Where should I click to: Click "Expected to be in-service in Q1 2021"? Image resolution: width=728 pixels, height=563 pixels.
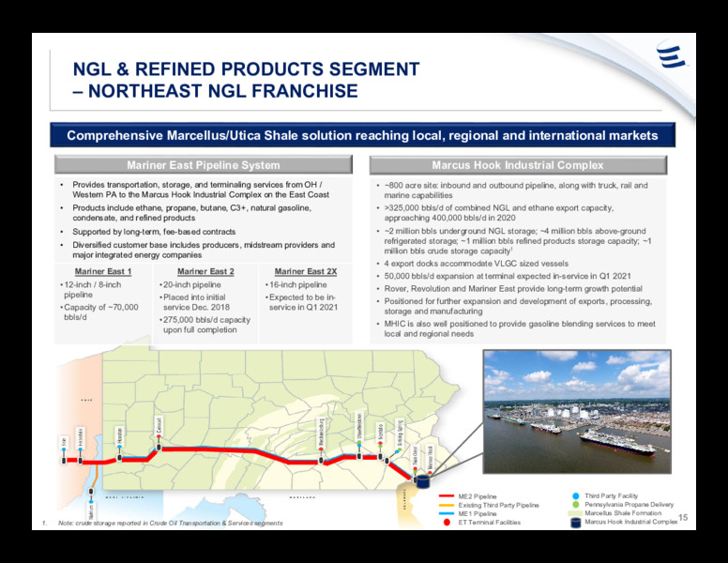pos(303,302)
